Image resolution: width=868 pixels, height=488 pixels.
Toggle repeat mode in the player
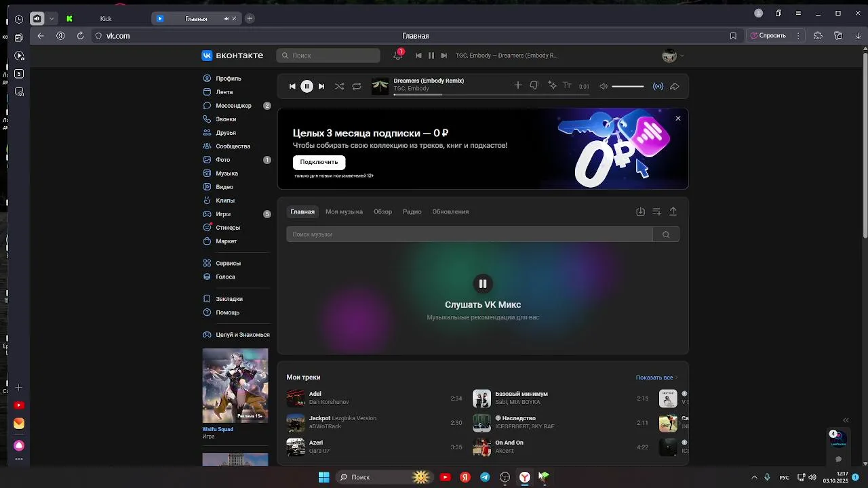click(357, 86)
